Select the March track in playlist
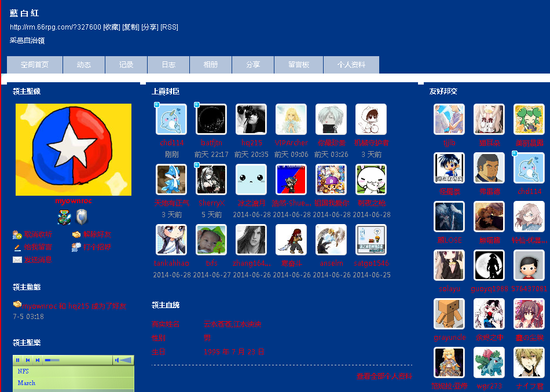The image size is (550, 392). coord(74,383)
